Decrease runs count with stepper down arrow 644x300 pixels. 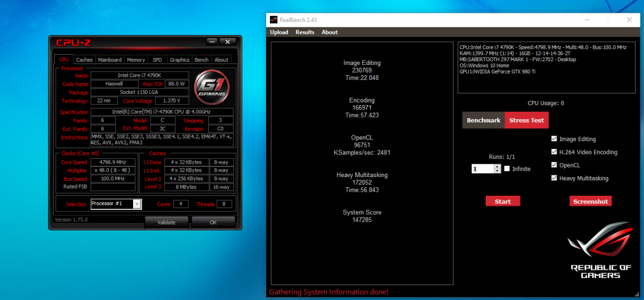pos(497,171)
